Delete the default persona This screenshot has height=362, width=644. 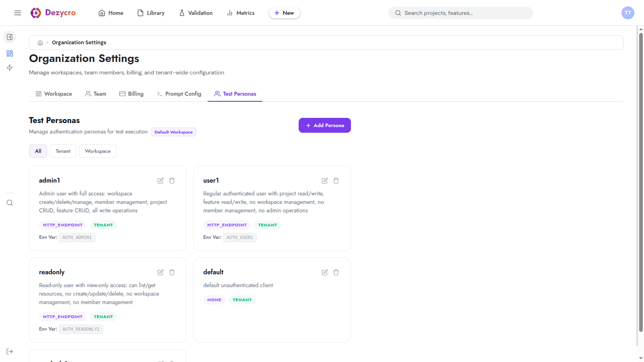tap(336, 272)
